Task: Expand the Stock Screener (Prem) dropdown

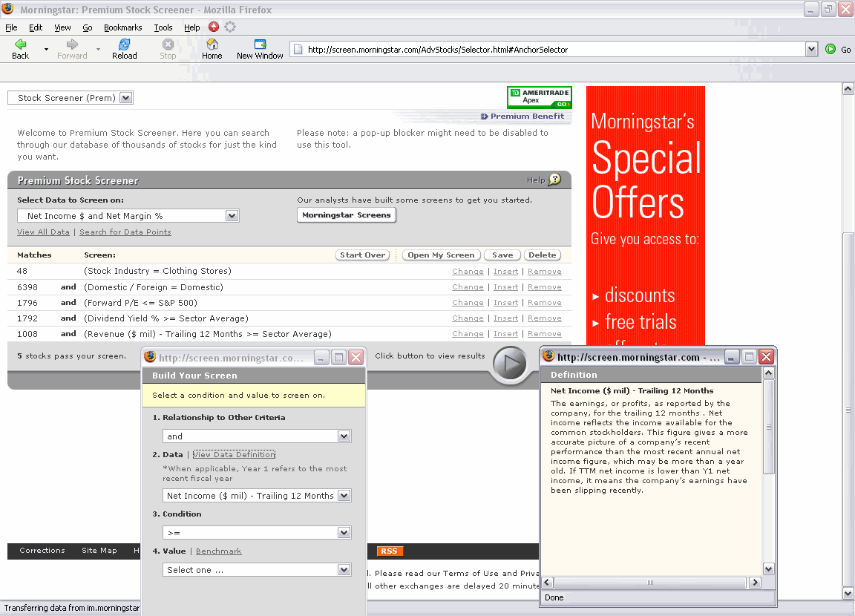Action: click(125, 98)
